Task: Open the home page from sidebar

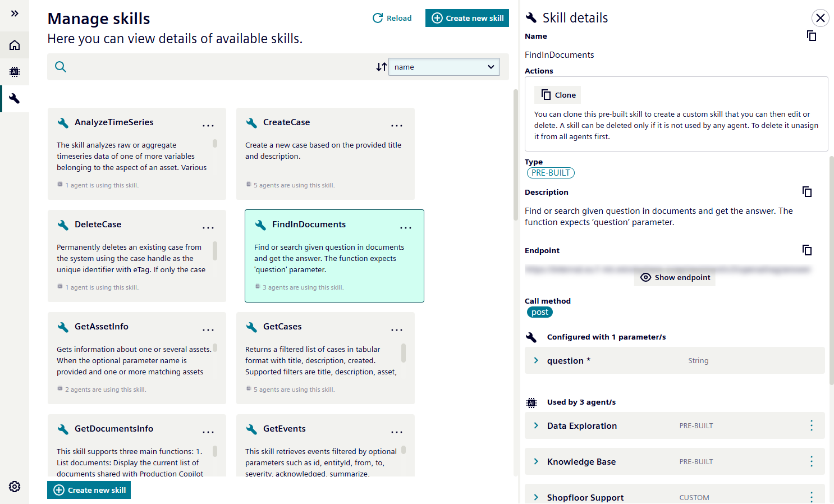Action: point(15,45)
